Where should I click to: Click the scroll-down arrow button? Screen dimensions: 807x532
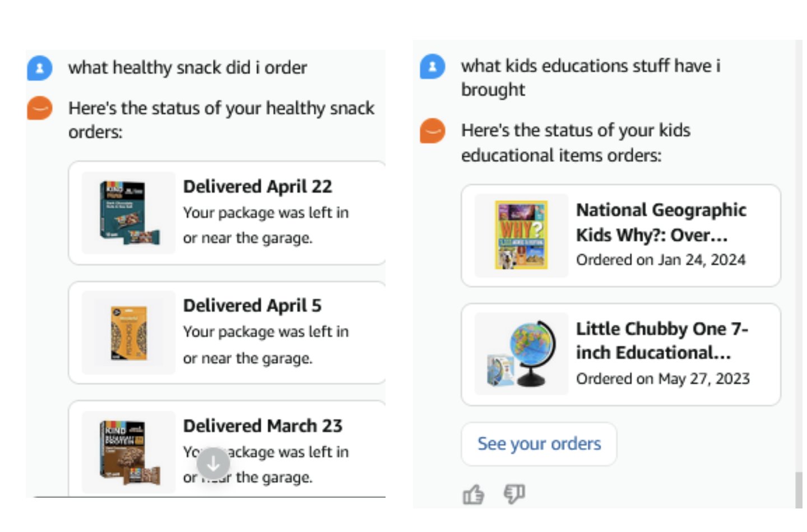click(213, 463)
